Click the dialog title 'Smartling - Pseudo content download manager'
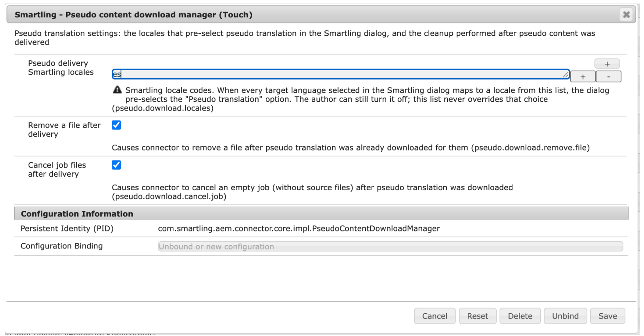The width and height of the screenshot is (644, 336). point(133,15)
